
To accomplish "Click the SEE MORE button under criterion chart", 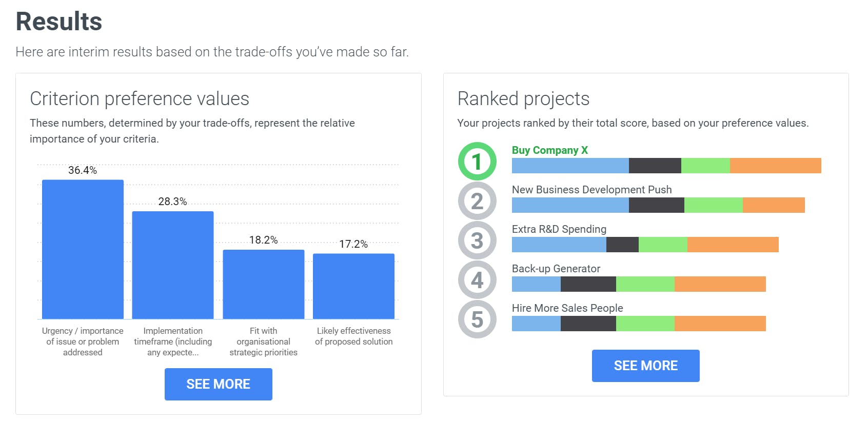I will [218, 384].
